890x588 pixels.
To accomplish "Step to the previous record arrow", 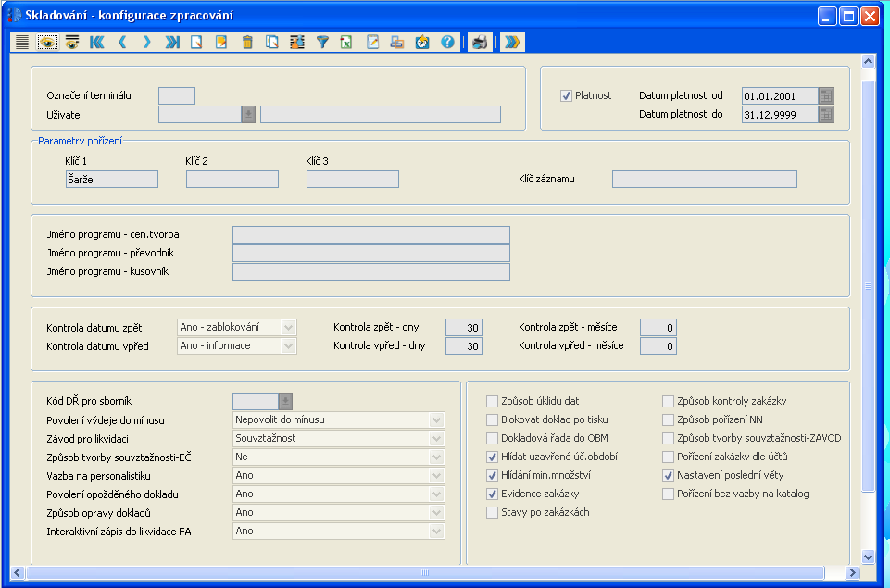I will point(121,43).
